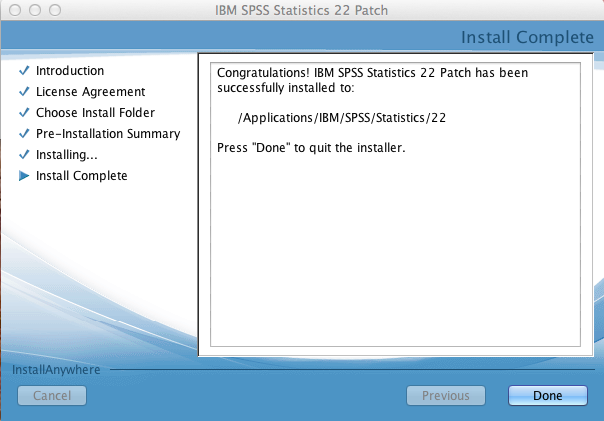Click the checkmark beside Pre-Installation Summary
Viewport: 604px width, 421px height.
[x=24, y=133]
